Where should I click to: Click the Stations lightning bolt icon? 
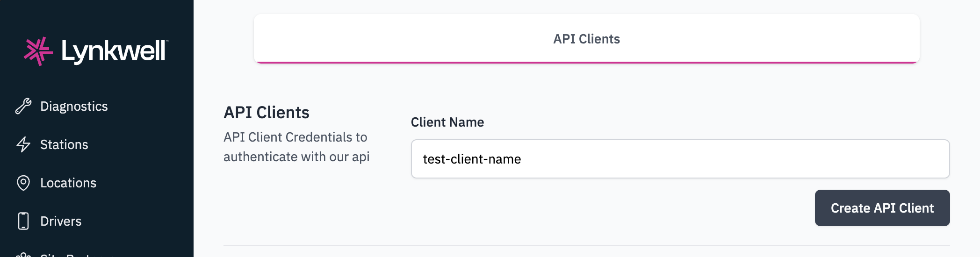(23, 144)
